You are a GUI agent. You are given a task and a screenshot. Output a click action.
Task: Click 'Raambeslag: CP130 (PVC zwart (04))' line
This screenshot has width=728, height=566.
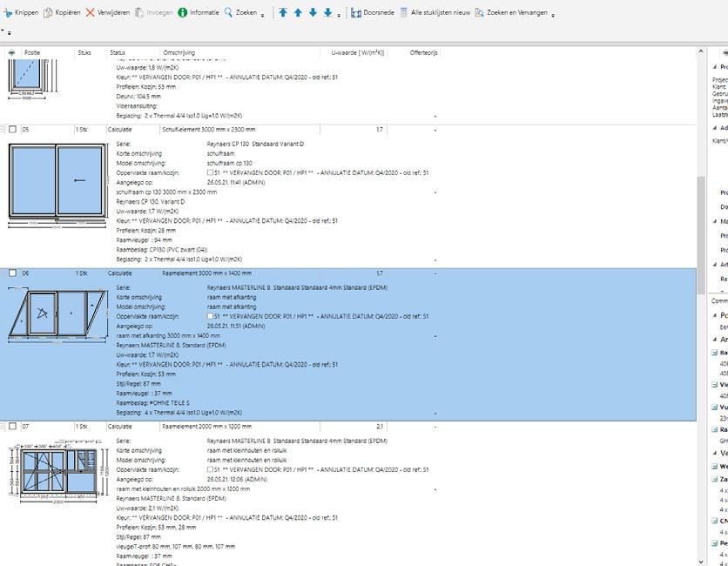(x=162, y=249)
